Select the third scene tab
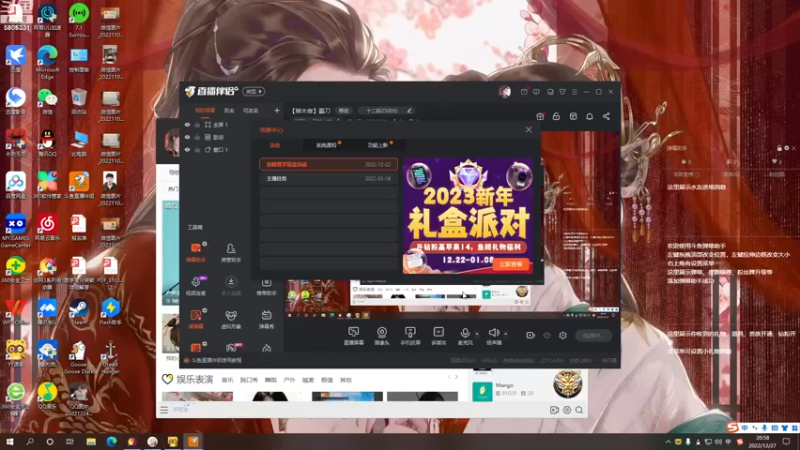This screenshot has height=450, width=800. [x=251, y=110]
